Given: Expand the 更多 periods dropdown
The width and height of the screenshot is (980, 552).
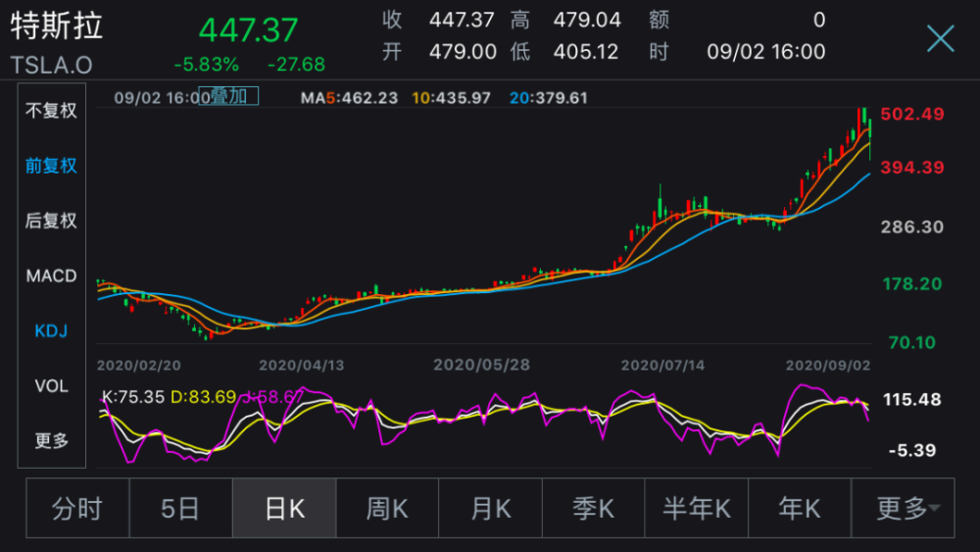Looking at the screenshot, I should (904, 508).
